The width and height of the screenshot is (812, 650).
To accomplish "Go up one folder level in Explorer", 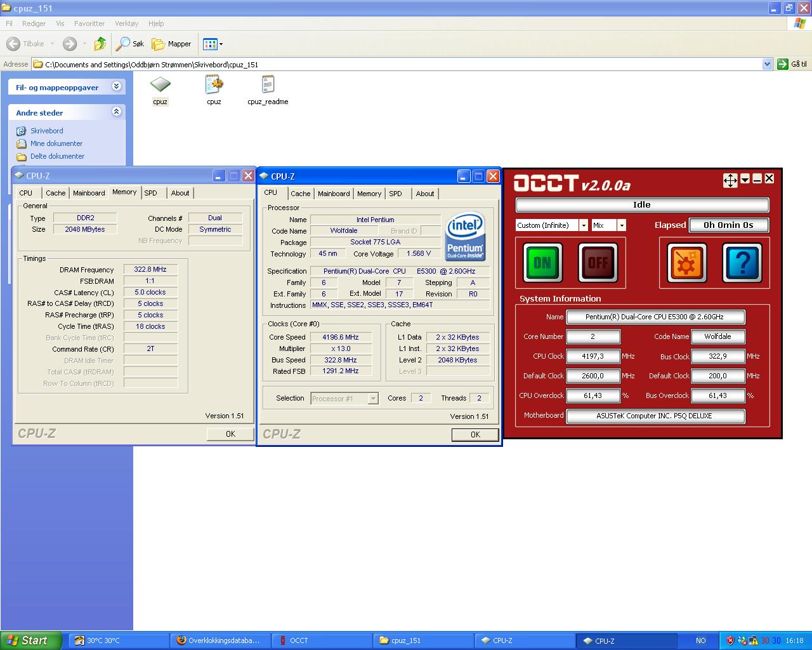I will (100, 44).
